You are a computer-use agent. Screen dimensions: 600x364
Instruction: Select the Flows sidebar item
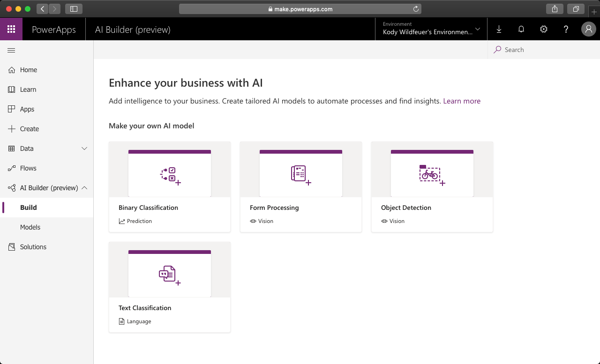pyautogui.click(x=28, y=168)
